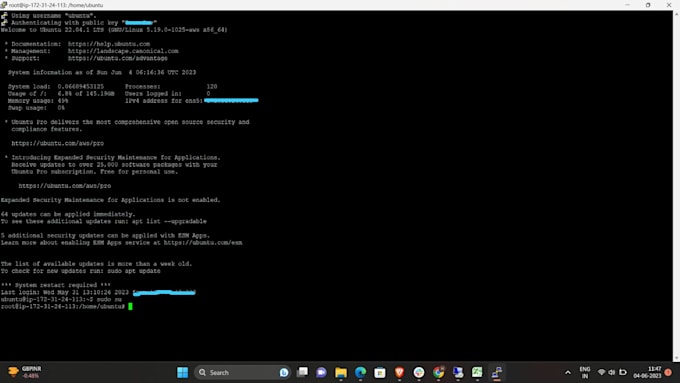Open the Windows Start menu
Screen dimensions: 680x383
(183, 372)
